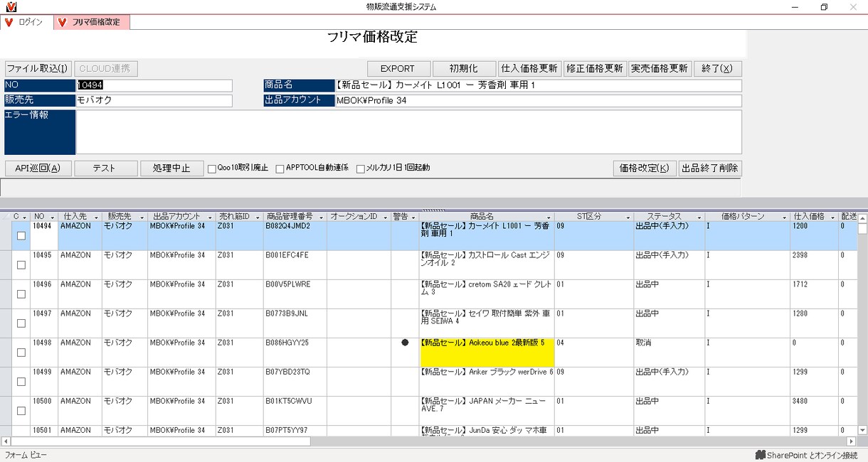The height and width of the screenshot is (462, 868).
Task: Click the API巡回(A) button
Action: tap(38, 168)
